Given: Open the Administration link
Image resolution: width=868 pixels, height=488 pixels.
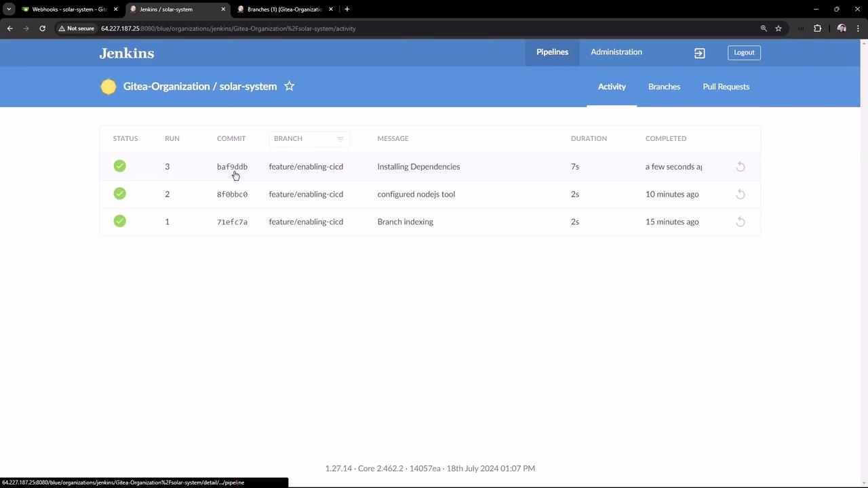Looking at the screenshot, I should point(616,52).
